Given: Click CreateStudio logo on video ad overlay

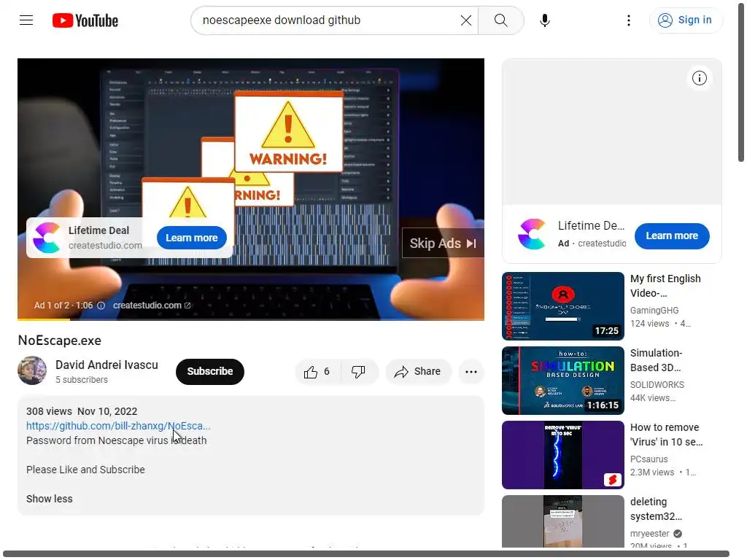Looking at the screenshot, I should click(x=47, y=238).
